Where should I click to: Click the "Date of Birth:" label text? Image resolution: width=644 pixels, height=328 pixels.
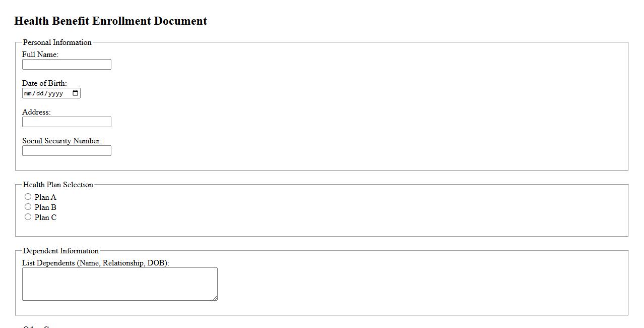pos(44,83)
